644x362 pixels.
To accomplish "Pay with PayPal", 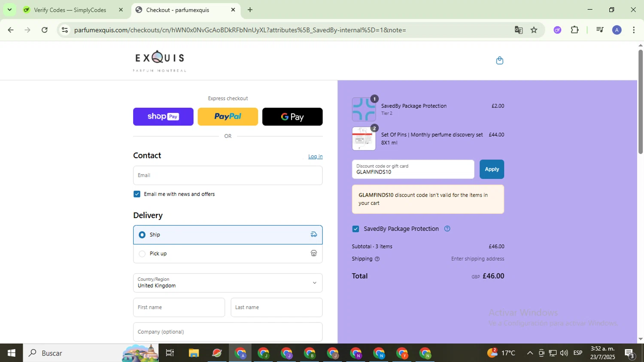I will [228, 117].
